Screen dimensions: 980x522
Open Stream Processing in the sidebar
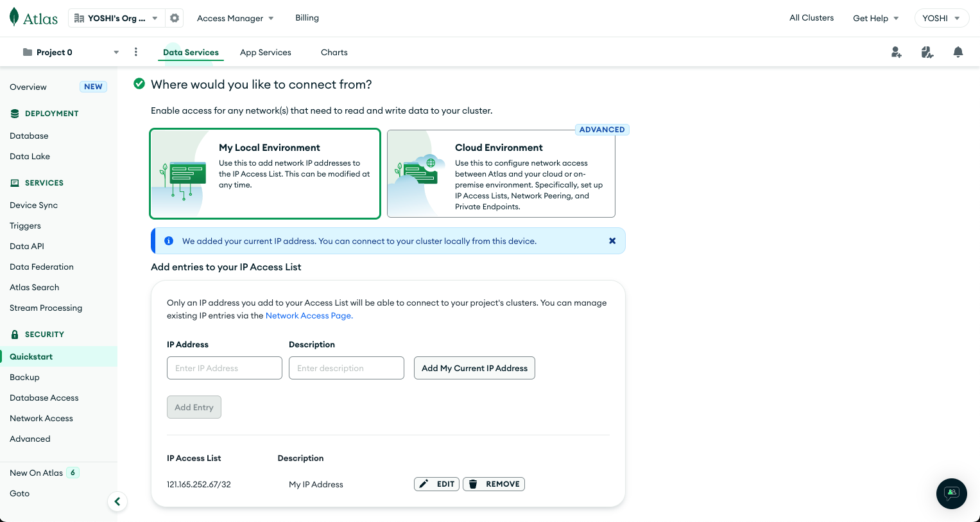point(46,308)
